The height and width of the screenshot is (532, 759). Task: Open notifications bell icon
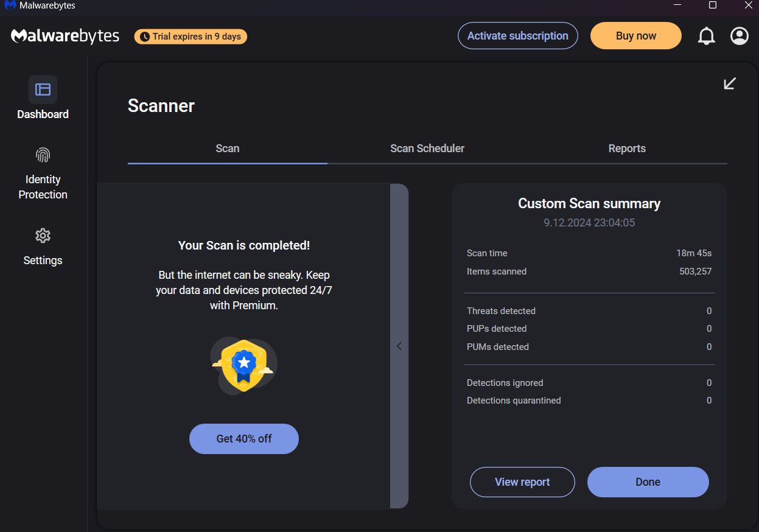tap(706, 36)
